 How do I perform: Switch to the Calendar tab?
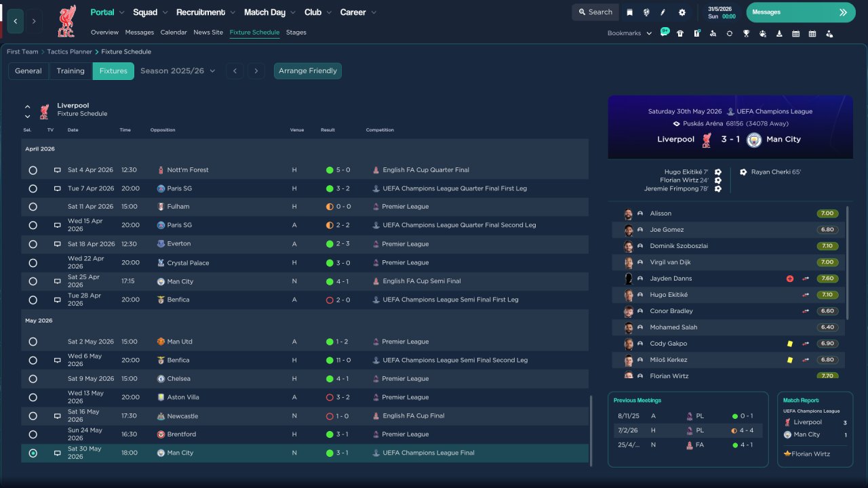174,33
